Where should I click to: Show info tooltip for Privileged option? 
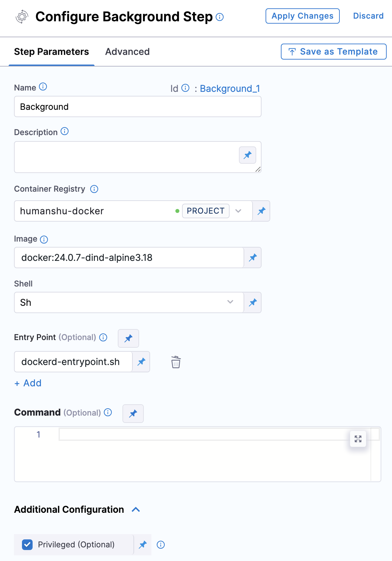(161, 545)
